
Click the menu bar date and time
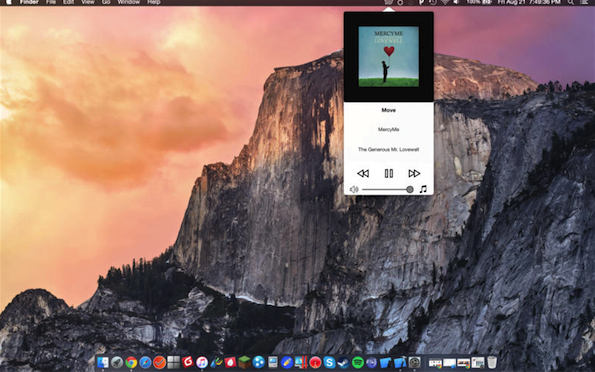click(x=529, y=2)
